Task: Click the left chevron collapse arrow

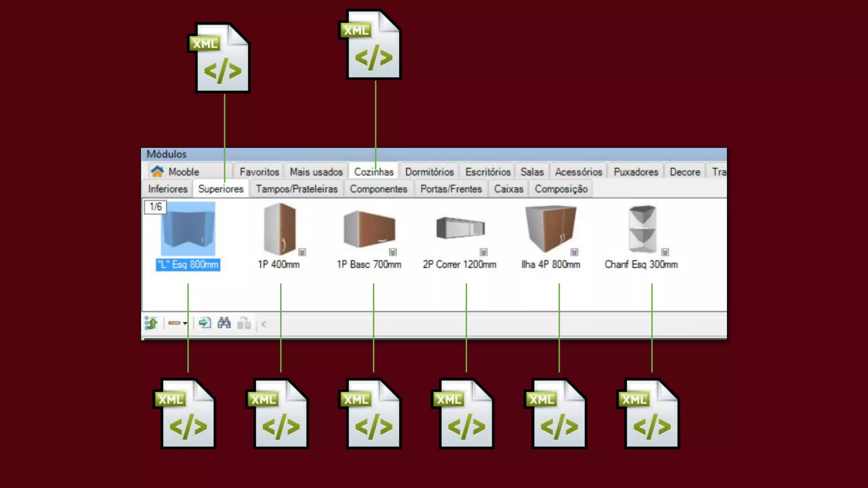Action: pos(264,324)
